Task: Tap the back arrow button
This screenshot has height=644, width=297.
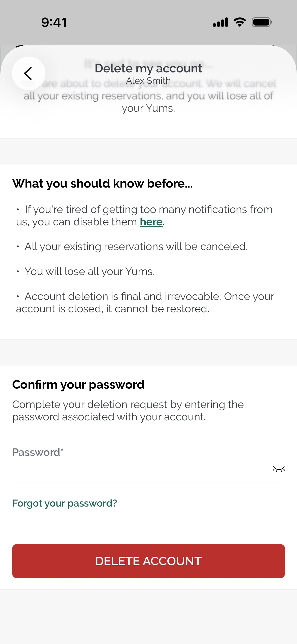Action: pos(28,73)
